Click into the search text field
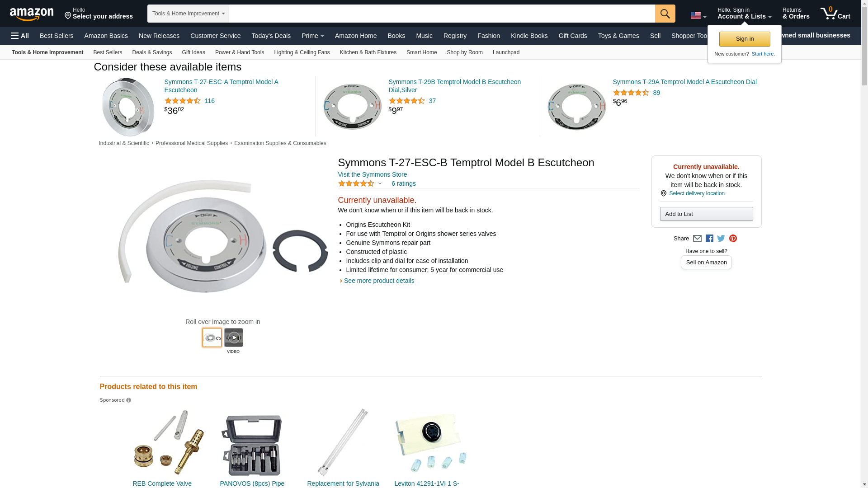The height and width of the screenshot is (488, 868). pos(442,14)
